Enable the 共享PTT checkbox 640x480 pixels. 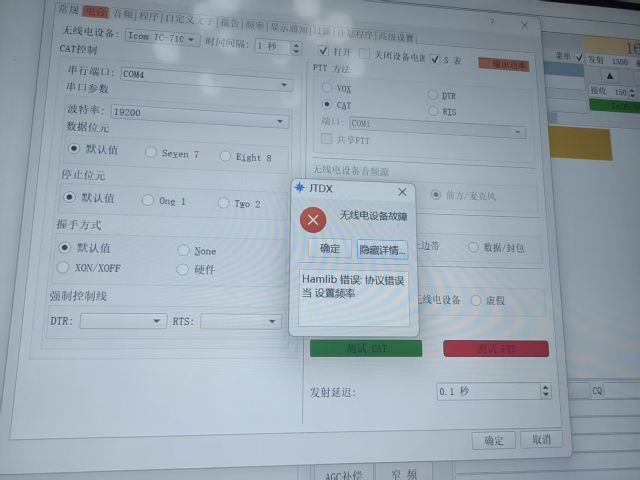(326, 139)
